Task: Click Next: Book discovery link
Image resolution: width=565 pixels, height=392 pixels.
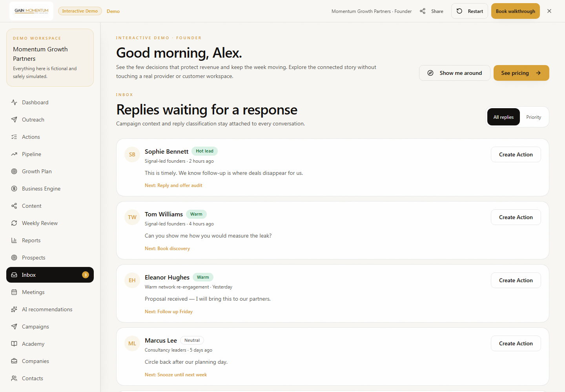Action: [x=167, y=249]
